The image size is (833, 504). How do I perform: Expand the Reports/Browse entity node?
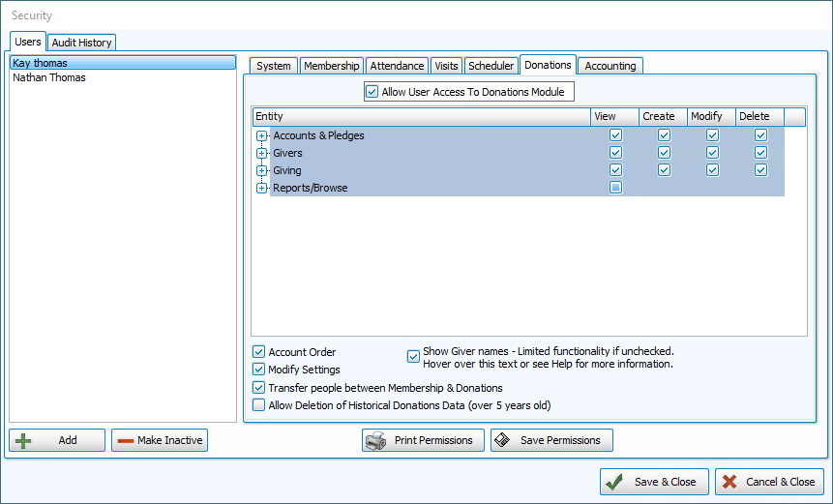tap(261, 188)
